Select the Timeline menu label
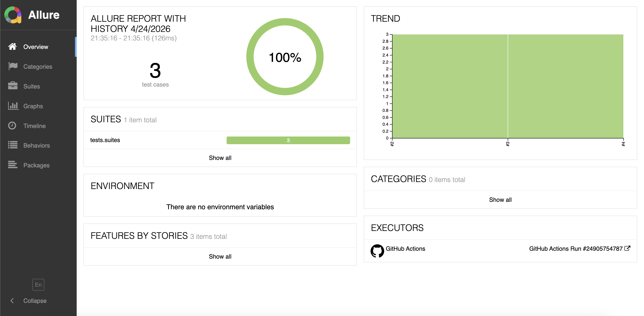The image size is (644, 316). coord(34,126)
